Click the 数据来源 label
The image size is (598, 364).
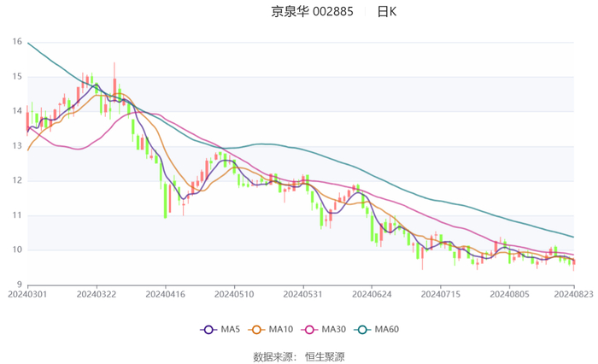(x=273, y=357)
